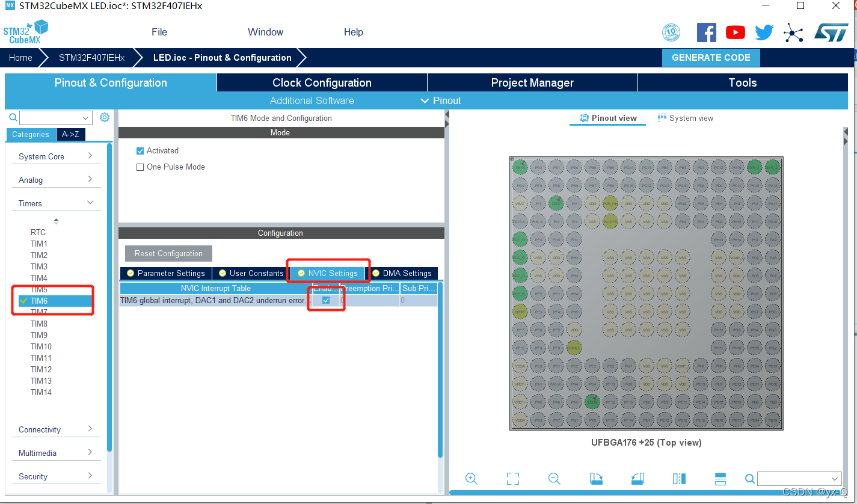This screenshot has width=857, height=504.
Task: Go to Home breadcrumb
Action: point(20,58)
